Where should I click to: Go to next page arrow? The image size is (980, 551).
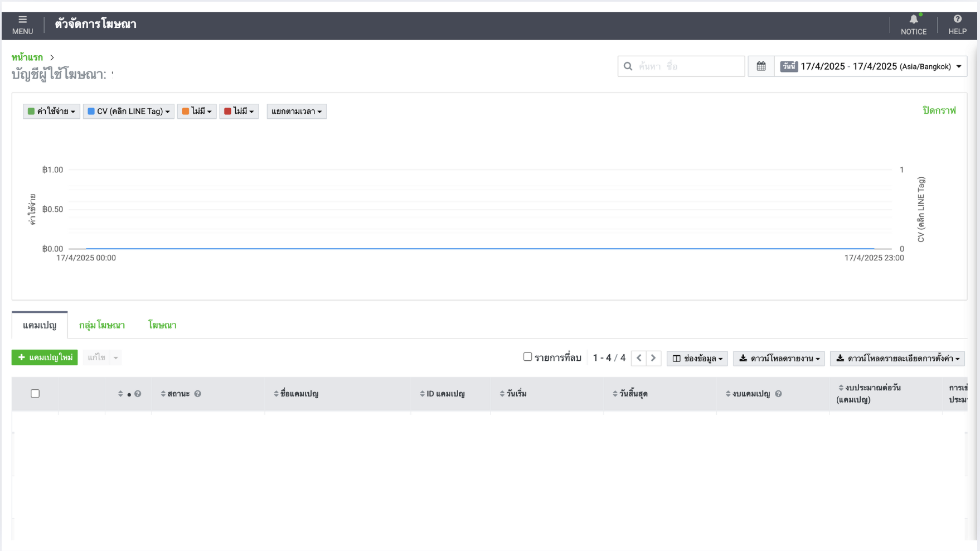[653, 358]
